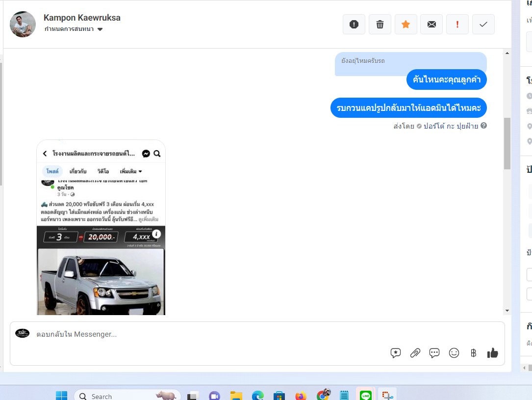Send a thumbs-up like
The width and height of the screenshot is (532, 400).
[x=493, y=353]
